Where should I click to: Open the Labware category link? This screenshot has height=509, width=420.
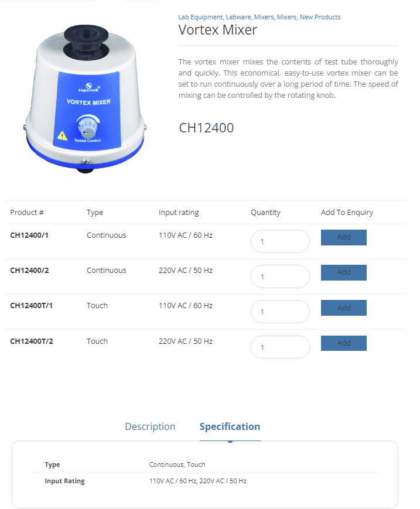point(238,17)
